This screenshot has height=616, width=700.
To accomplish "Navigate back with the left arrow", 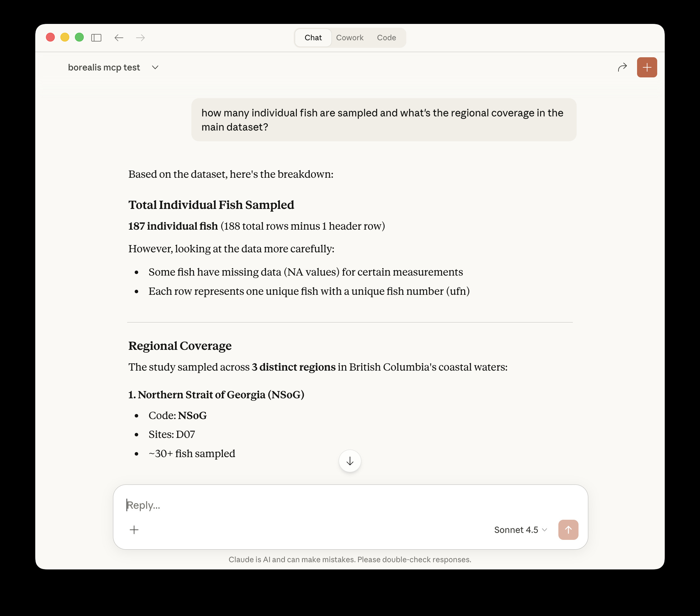I will pos(118,38).
